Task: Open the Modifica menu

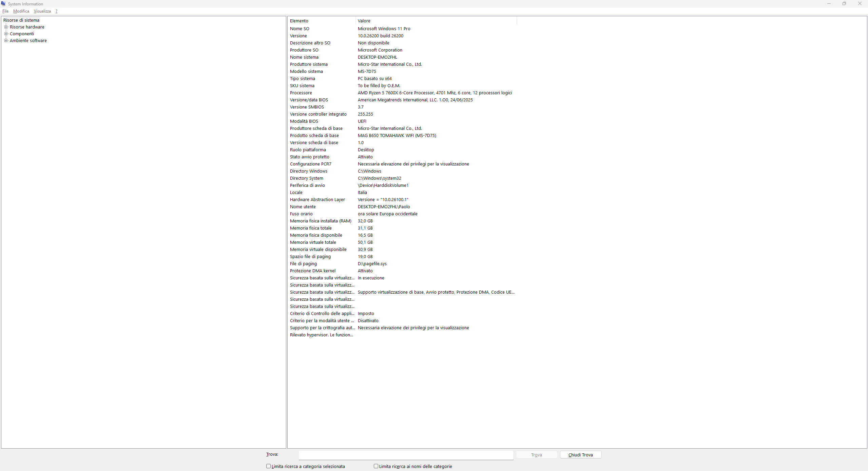Action: [x=21, y=11]
